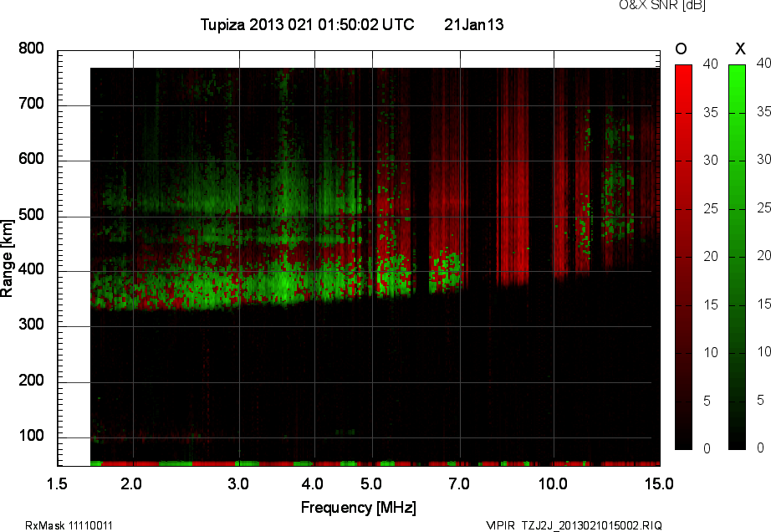
Task: Click the 'O' colorbar heading
Action: point(681,49)
